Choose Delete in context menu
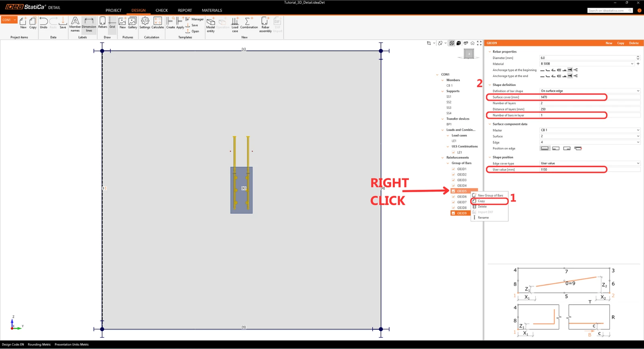 tap(489, 207)
